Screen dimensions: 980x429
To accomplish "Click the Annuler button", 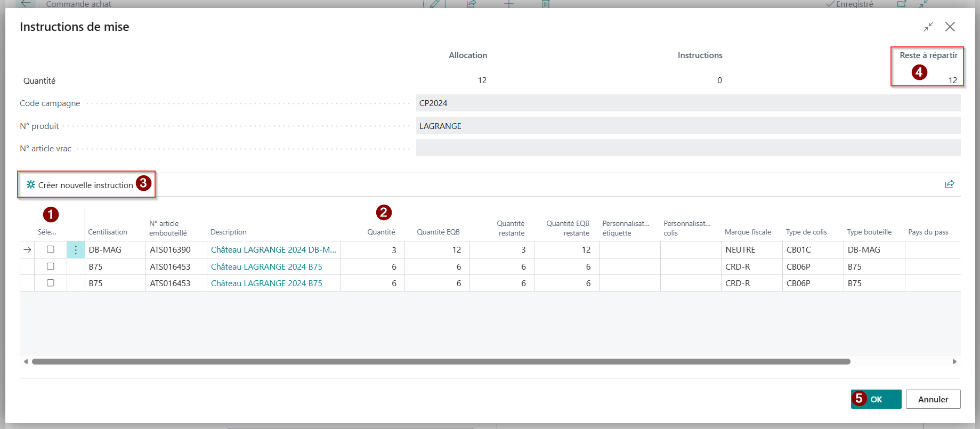I will coord(933,399).
